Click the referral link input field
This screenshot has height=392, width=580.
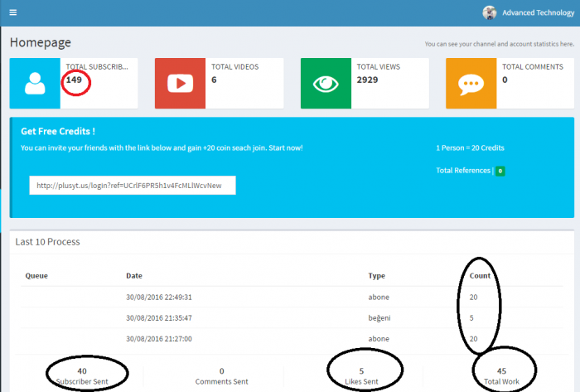pos(133,186)
